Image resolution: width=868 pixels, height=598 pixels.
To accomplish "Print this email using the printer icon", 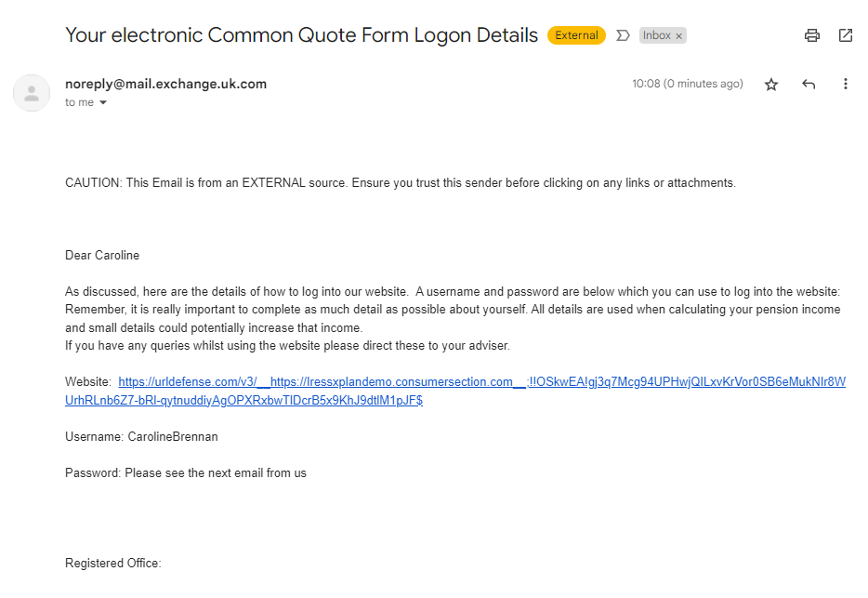I will [x=812, y=35].
